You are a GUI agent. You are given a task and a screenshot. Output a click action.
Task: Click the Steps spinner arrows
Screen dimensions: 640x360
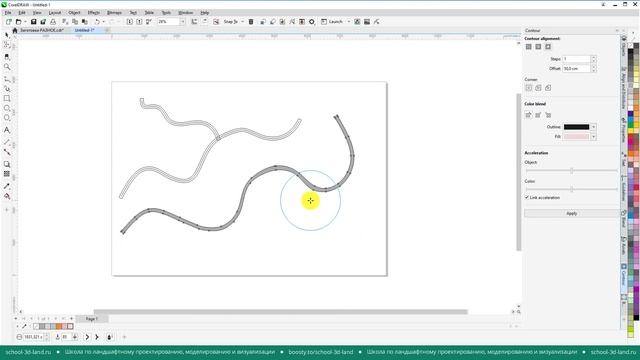coord(593,59)
